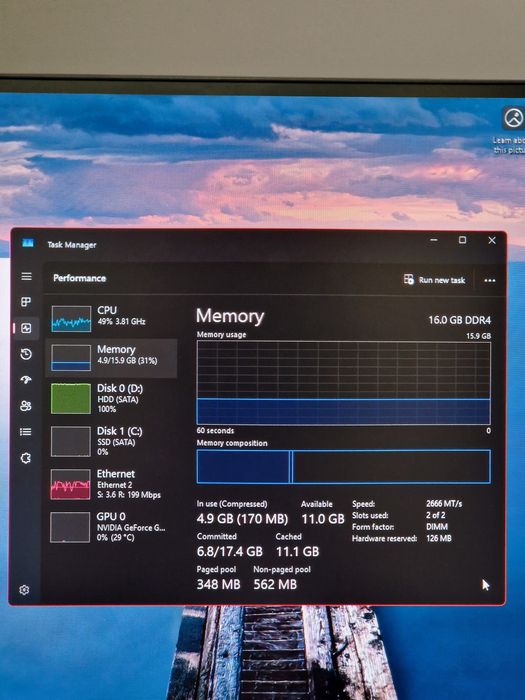Open the Users page icon

[x=26, y=405]
